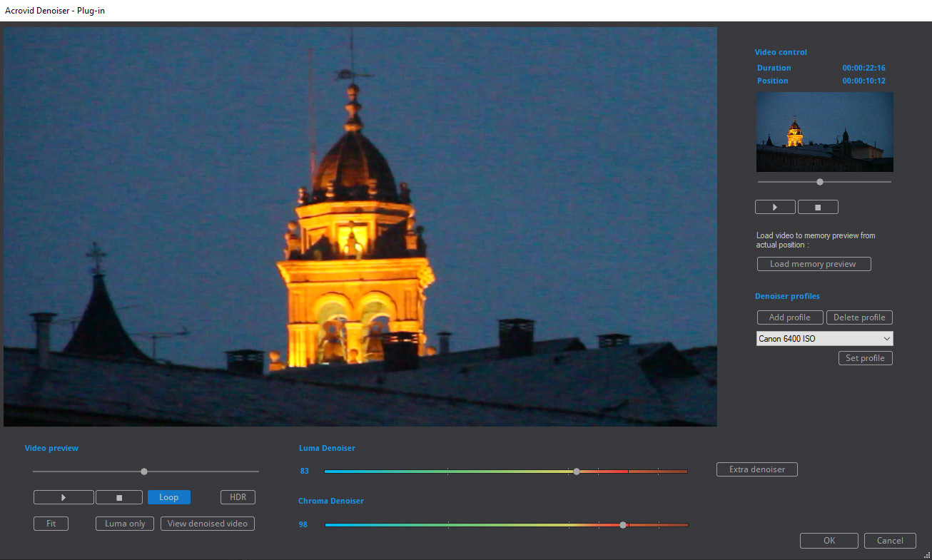This screenshot has width=932, height=560.
Task: Click the large video preview image
Action: [360, 227]
